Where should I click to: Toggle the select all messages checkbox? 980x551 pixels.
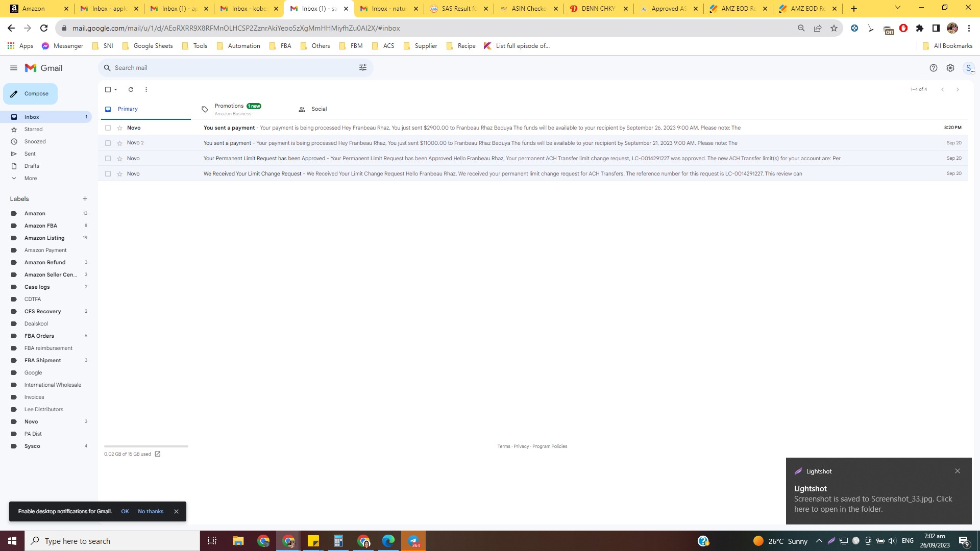[x=108, y=89]
